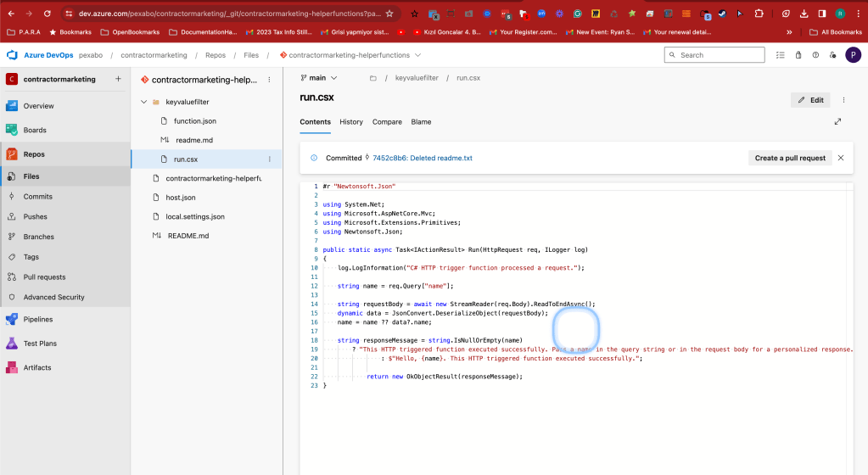868x475 pixels.
Task: Open work items list icon
Action: tap(781, 55)
